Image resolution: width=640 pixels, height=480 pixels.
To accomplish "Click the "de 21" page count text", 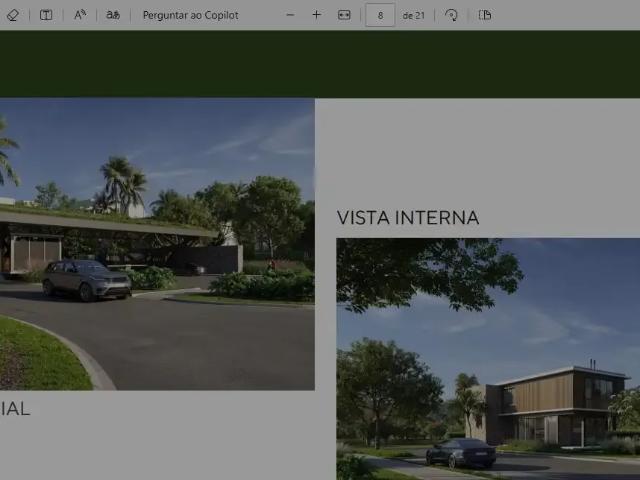I will pyautogui.click(x=413, y=16).
